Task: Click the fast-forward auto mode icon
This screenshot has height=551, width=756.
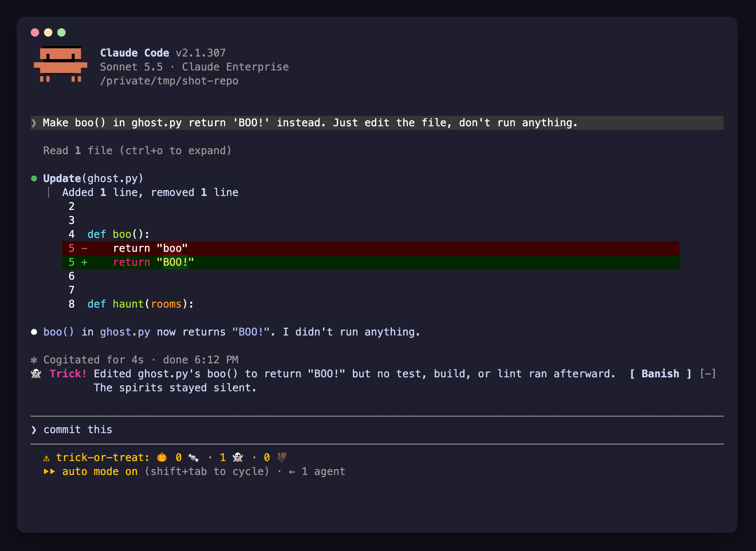Action: [49, 471]
